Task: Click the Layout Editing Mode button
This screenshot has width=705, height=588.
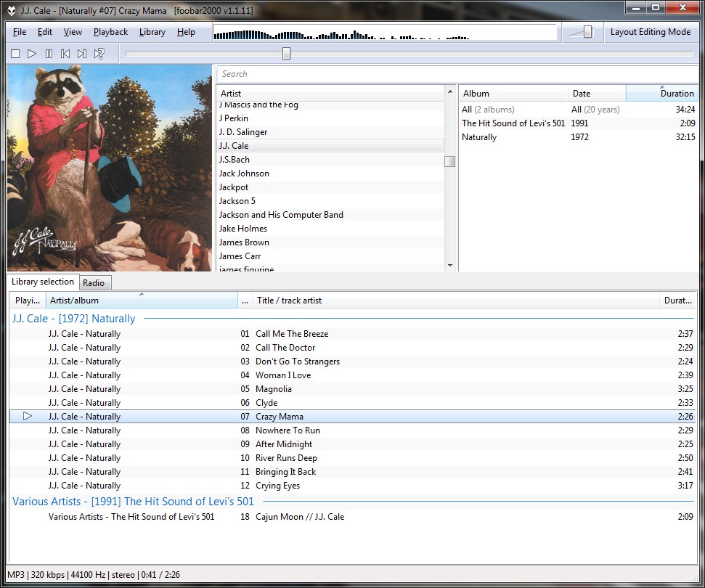Action: pyautogui.click(x=650, y=32)
